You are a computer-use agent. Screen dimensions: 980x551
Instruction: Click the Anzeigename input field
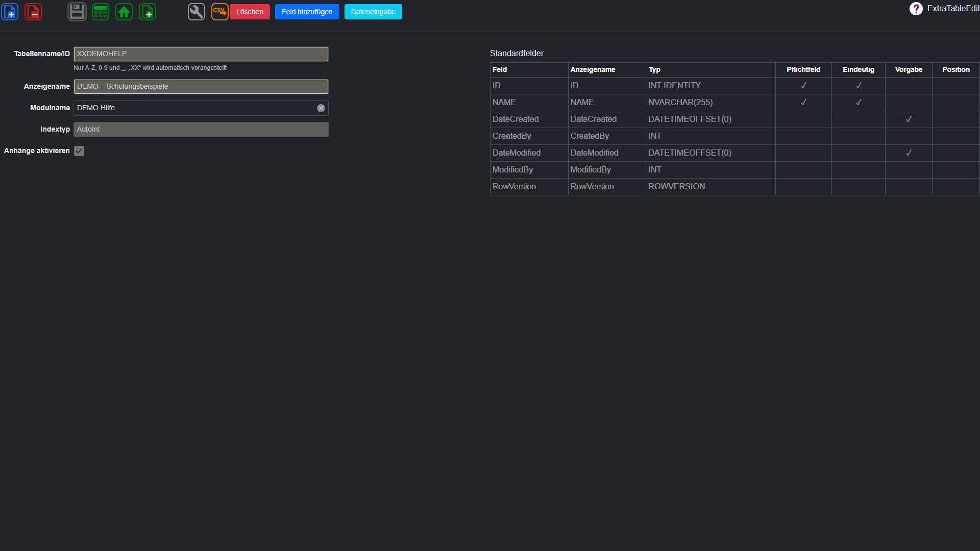point(201,87)
